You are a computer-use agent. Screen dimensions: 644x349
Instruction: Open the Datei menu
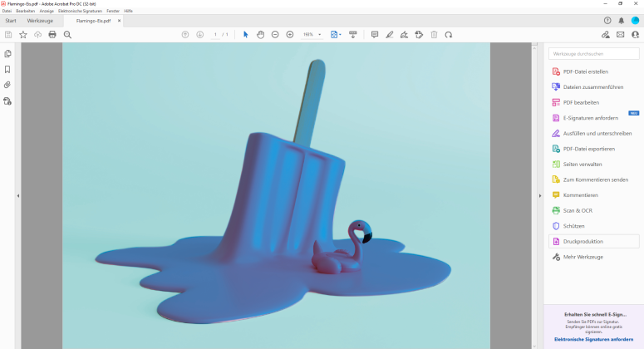pyautogui.click(x=7, y=11)
